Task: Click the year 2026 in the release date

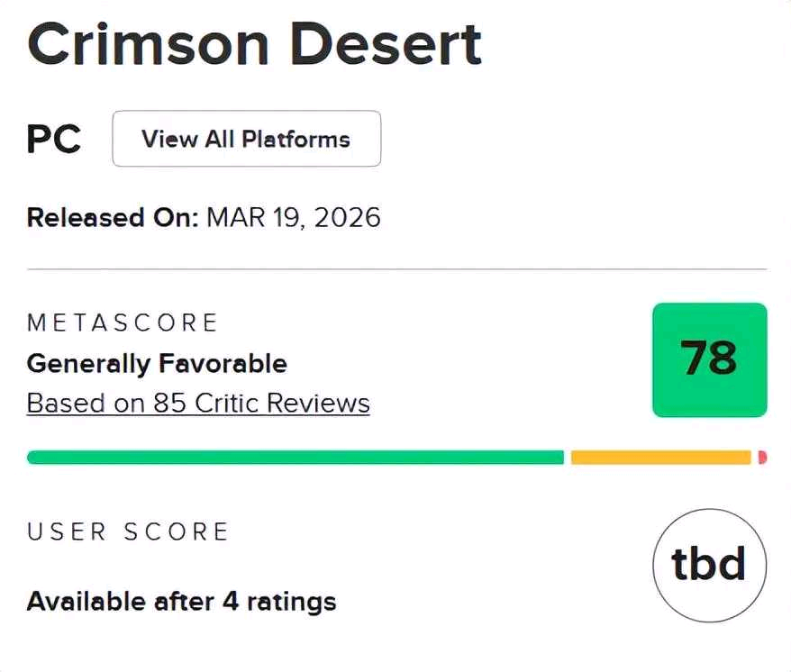Action: (x=349, y=218)
